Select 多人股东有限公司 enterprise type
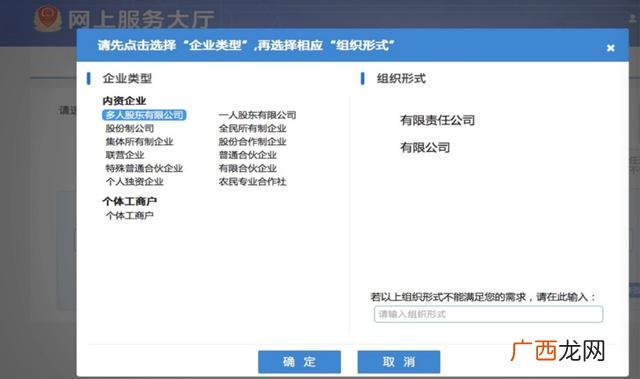 [144, 115]
